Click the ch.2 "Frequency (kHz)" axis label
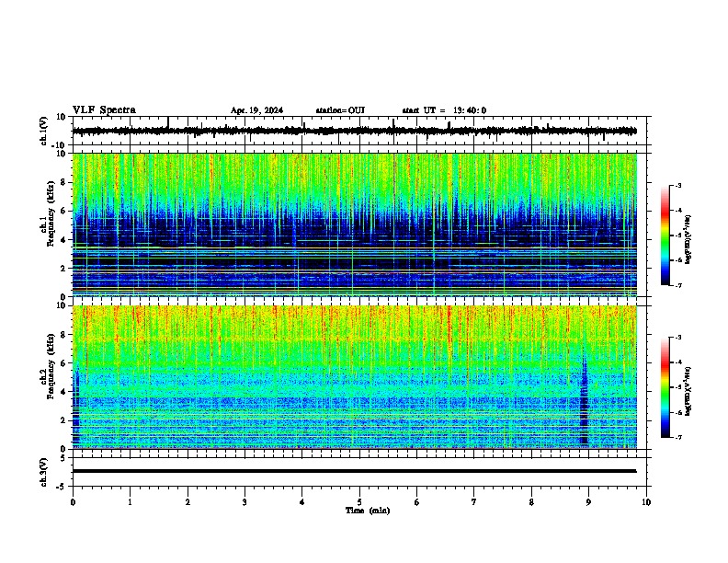 coord(51,366)
